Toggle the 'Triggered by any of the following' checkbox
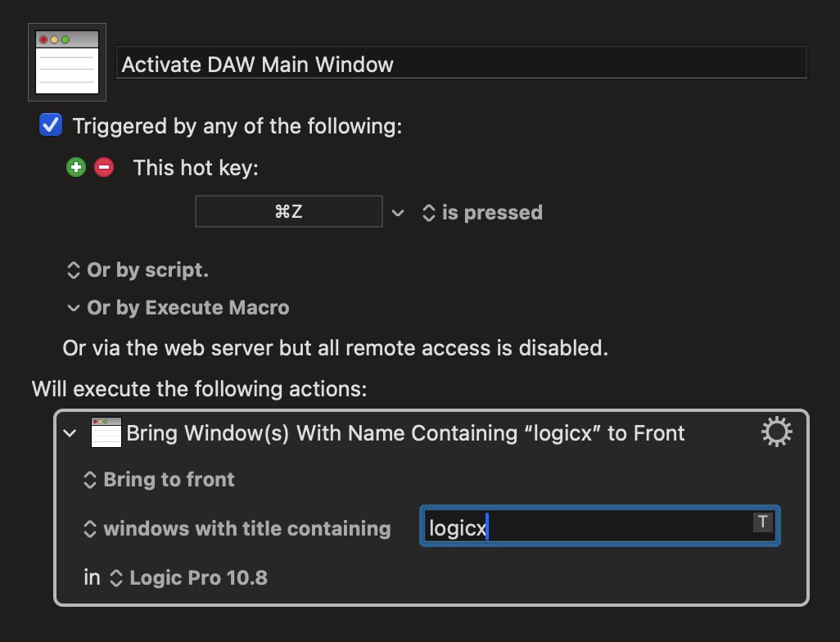 51,124
